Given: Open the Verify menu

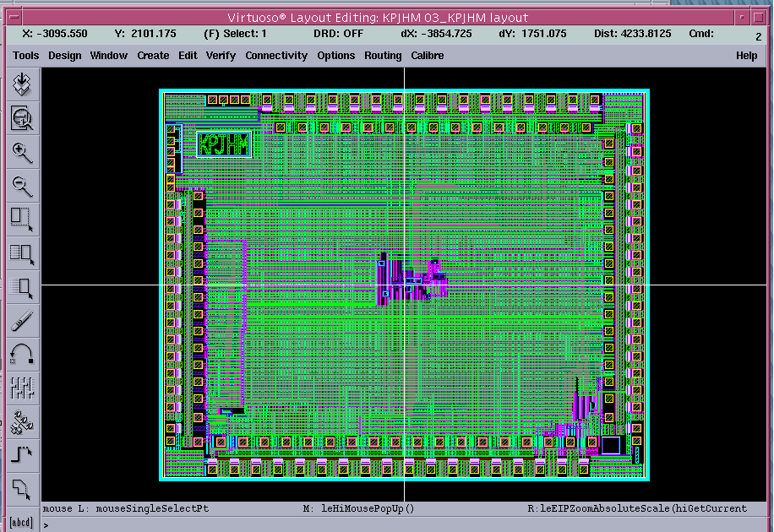Looking at the screenshot, I should [x=221, y=56].
